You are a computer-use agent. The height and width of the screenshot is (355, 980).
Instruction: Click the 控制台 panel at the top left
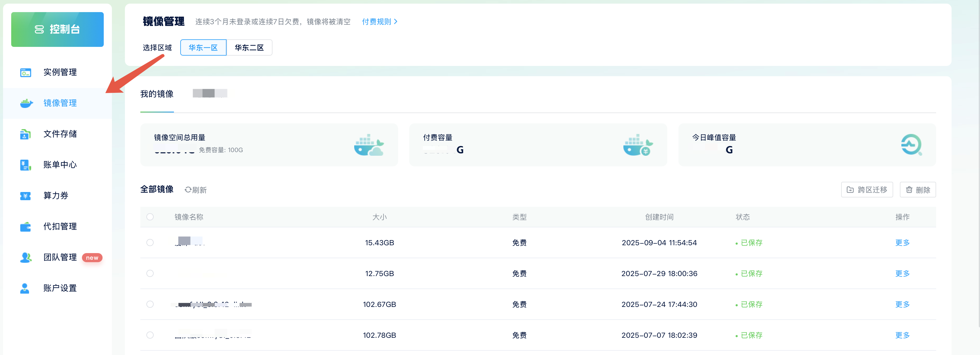click(x=57, y=29)
